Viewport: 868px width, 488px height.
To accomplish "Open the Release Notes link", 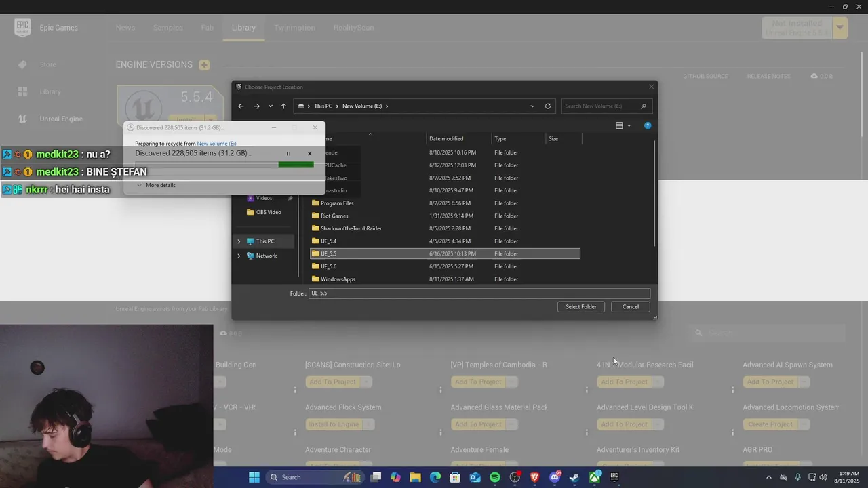I will [x=769, y=76].
